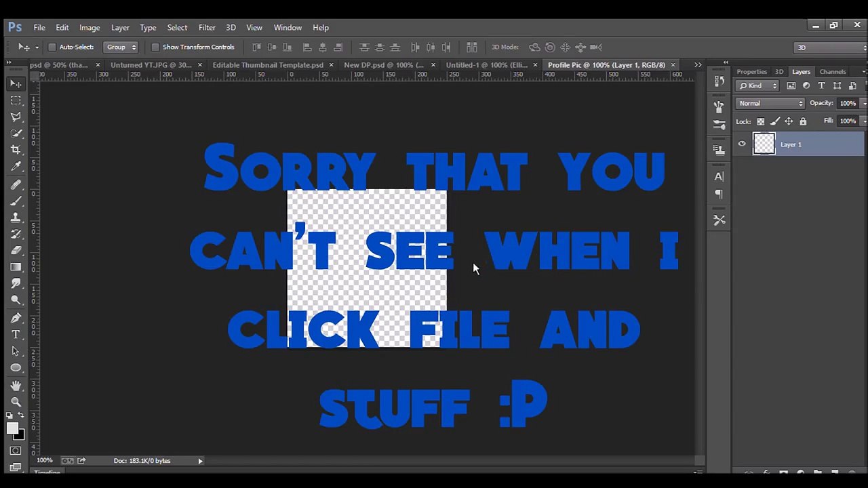The width and height of the screenshot is (868, 488).
Task: Select the Smudge tool
Action: click(16, 283)
